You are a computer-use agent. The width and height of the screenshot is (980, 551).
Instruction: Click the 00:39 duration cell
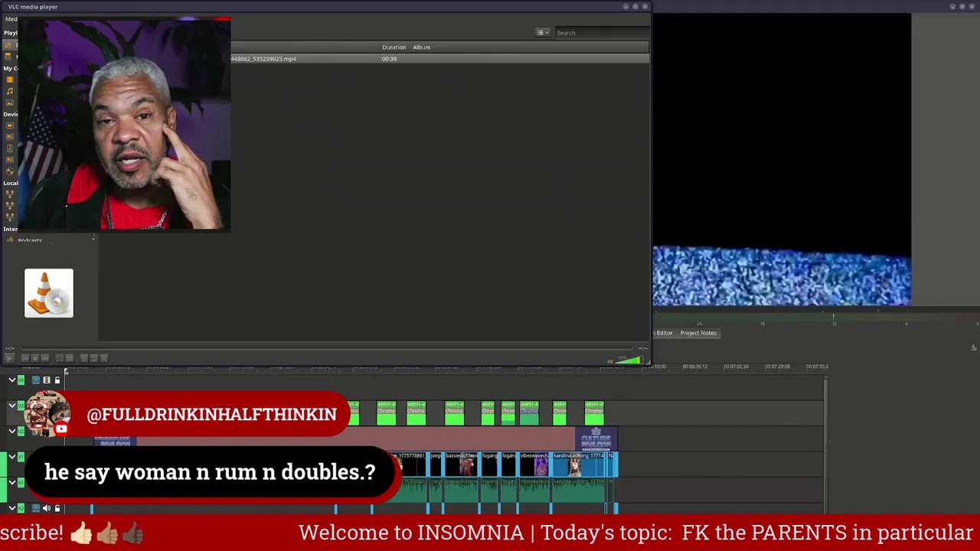coord(389,59)
